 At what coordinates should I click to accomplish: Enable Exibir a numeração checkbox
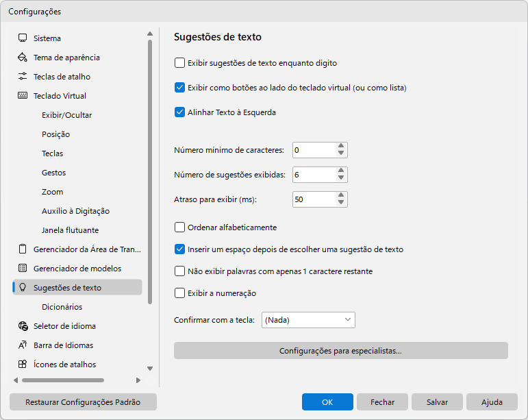coord(179,293)
